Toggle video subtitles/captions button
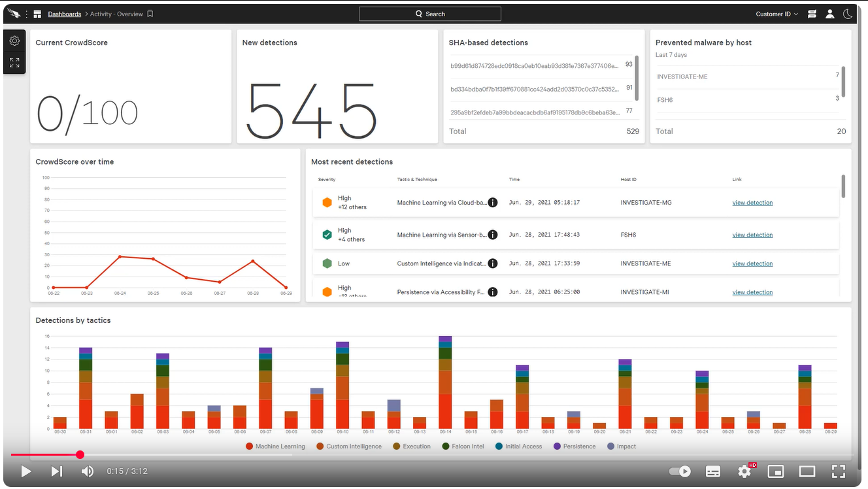868x489 pixels. click(x=713, y=471)
